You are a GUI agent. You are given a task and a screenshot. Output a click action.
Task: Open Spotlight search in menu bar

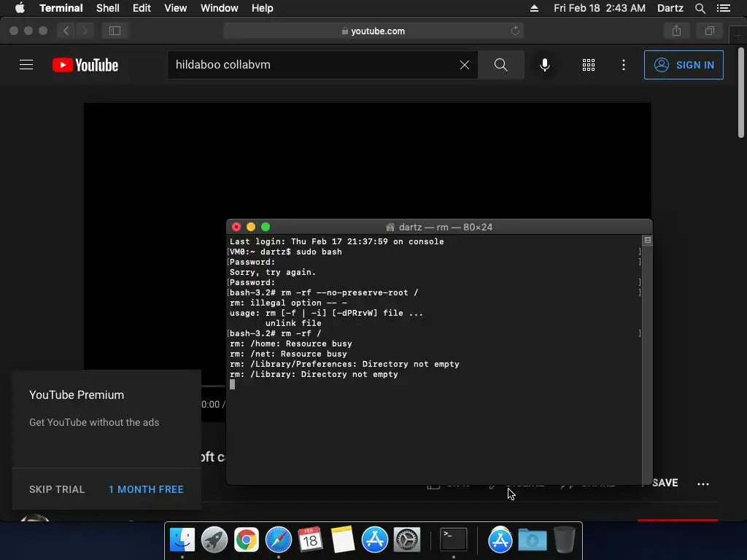point(700,8)
